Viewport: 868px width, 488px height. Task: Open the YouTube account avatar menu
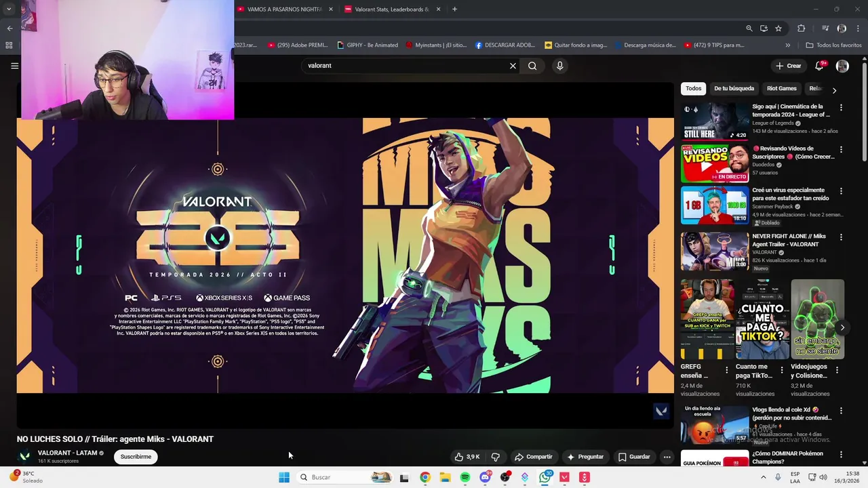(x=842, y=66)
